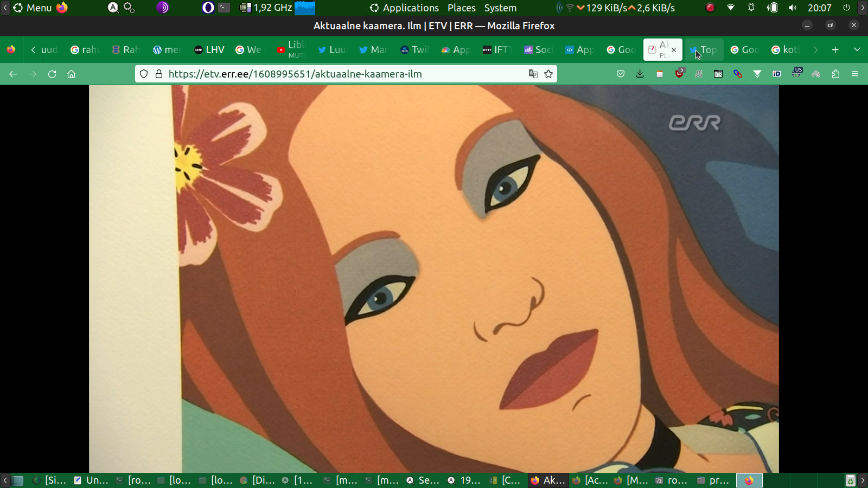The image size is (868, 488).
Task: Switch to the mer WordPress tab
Action: [x=167, y=50]
